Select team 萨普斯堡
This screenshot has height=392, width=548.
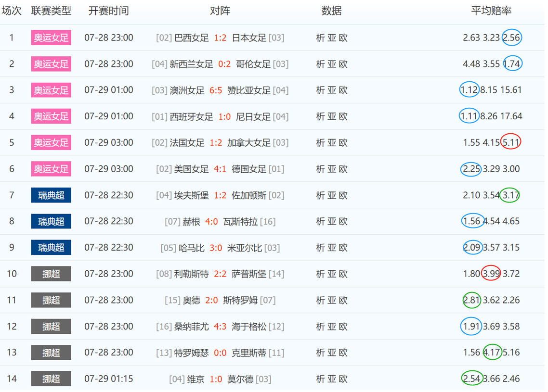tap(249, 274)
